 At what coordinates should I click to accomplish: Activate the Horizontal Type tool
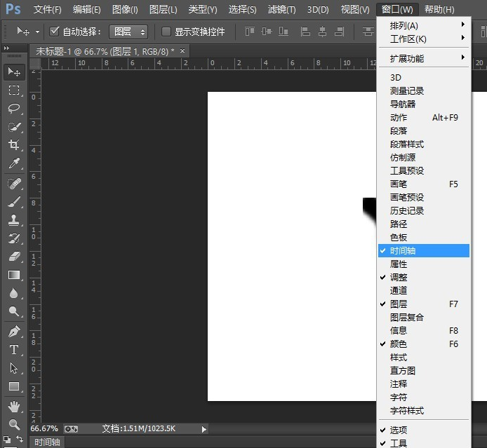coord(14,350)
